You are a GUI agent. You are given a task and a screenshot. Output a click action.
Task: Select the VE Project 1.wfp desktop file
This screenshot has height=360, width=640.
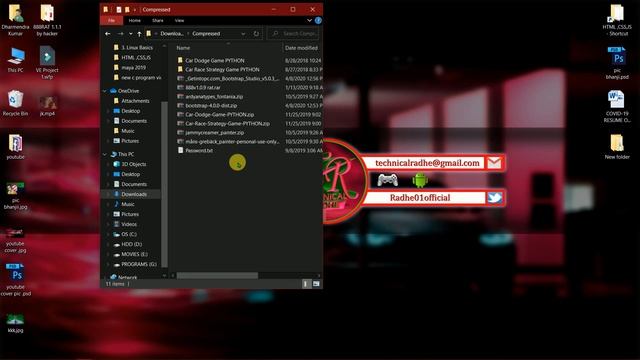point(47,62)
